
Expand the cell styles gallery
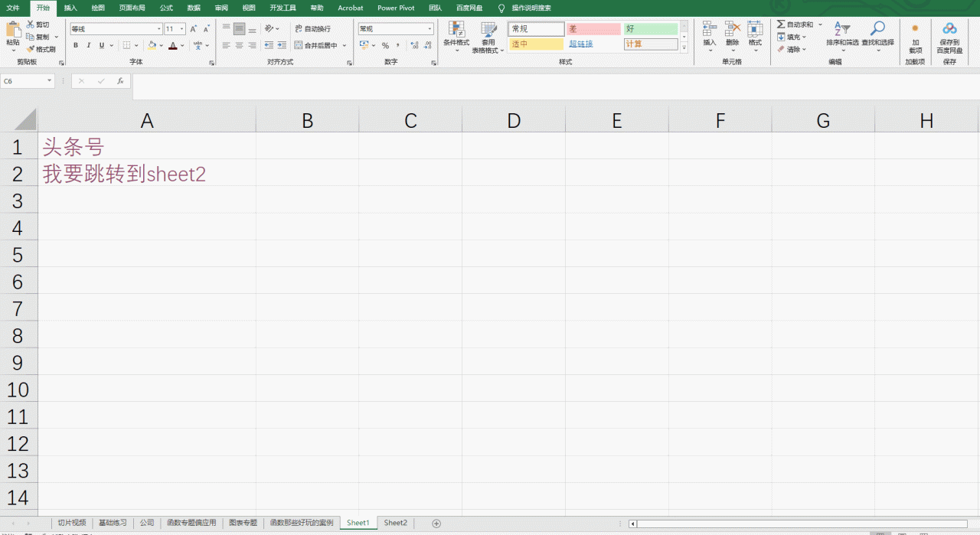pyautogui.click(x=684, y=47)
